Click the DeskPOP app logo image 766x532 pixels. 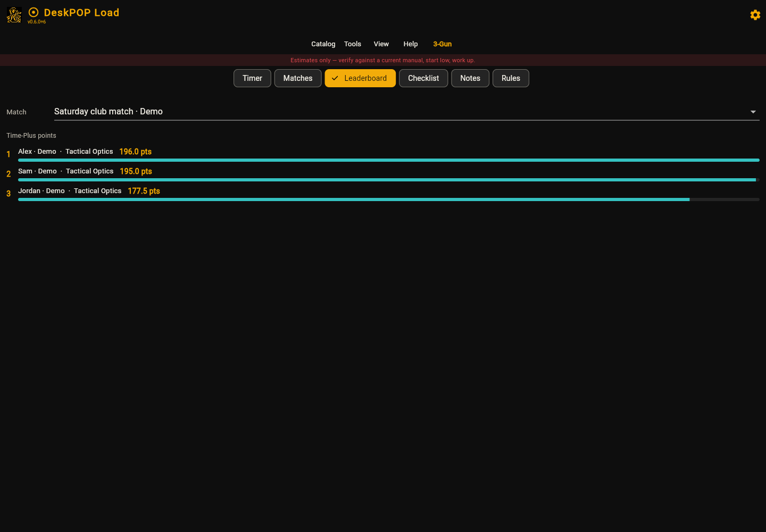[x=14, y=15]
